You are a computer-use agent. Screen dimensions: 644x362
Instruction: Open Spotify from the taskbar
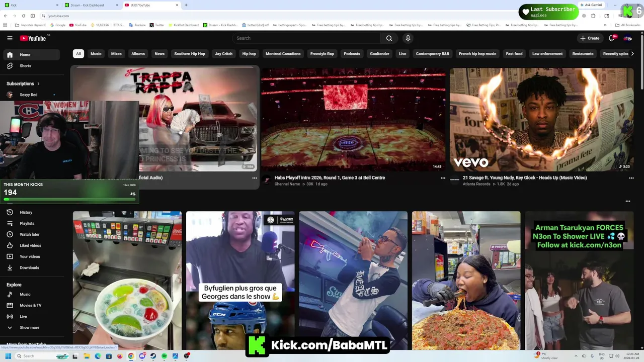164,356
